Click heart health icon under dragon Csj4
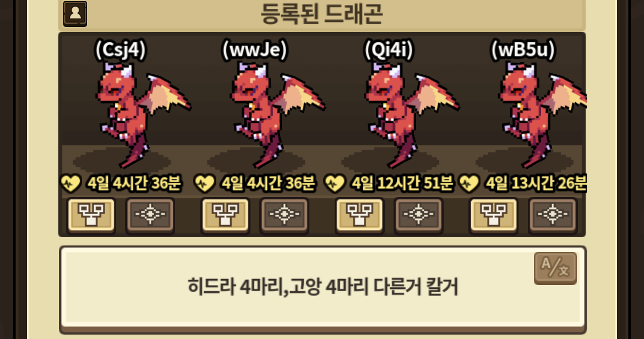Image resolution: width=644 pixels, height=339 pixels. pyautogui.click(x=70, y=183)
